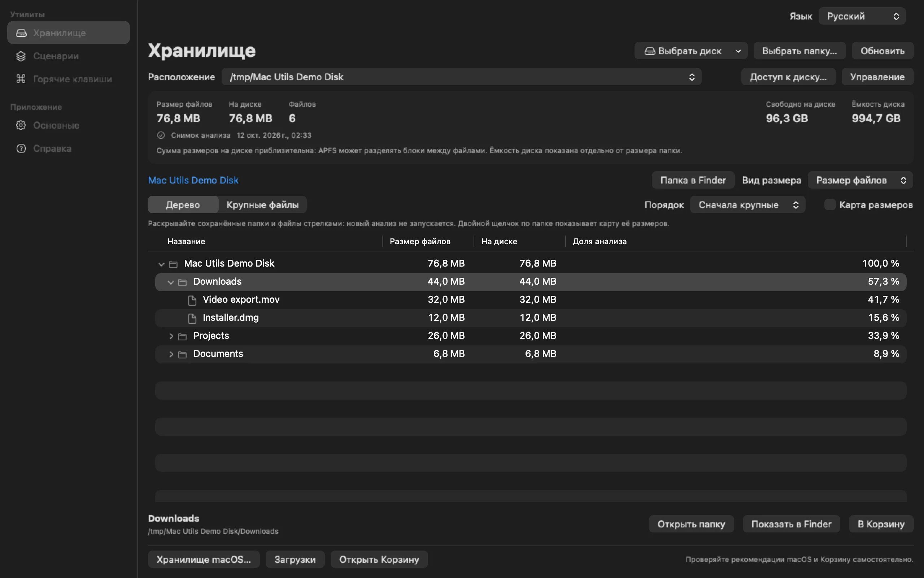Click the command-key icon beside Горячие клавиши

point(21,79)
